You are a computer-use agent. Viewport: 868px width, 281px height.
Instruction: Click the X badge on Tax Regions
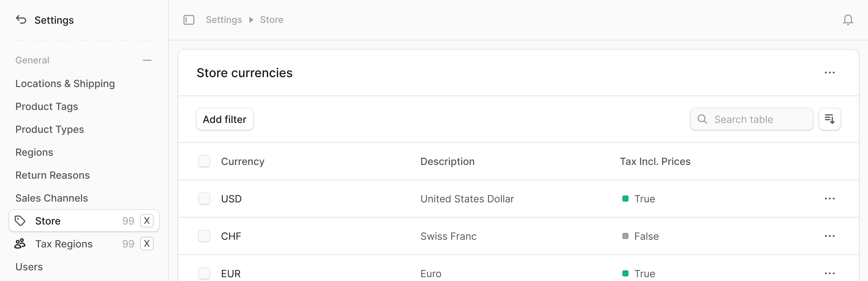point(147,244)
